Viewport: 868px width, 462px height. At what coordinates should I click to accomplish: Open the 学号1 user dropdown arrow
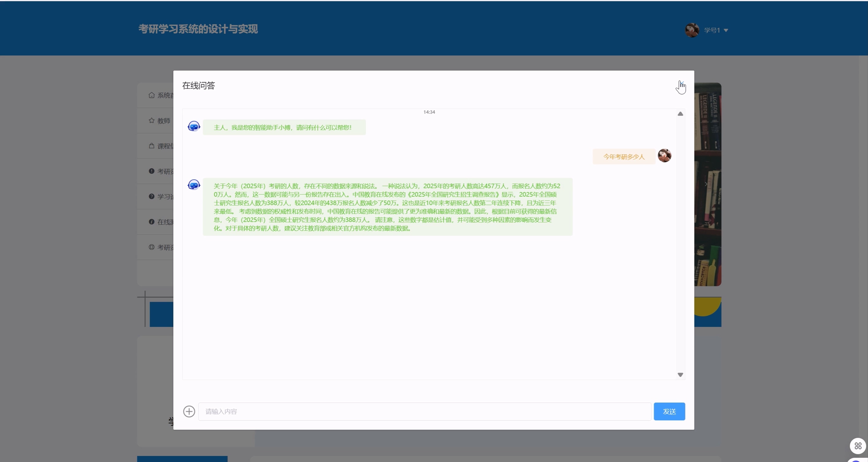726,30
